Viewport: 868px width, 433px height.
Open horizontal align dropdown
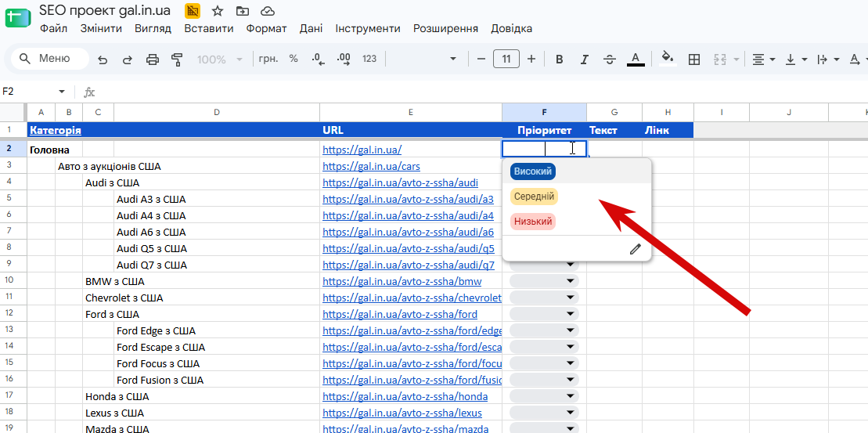[764, 60]
